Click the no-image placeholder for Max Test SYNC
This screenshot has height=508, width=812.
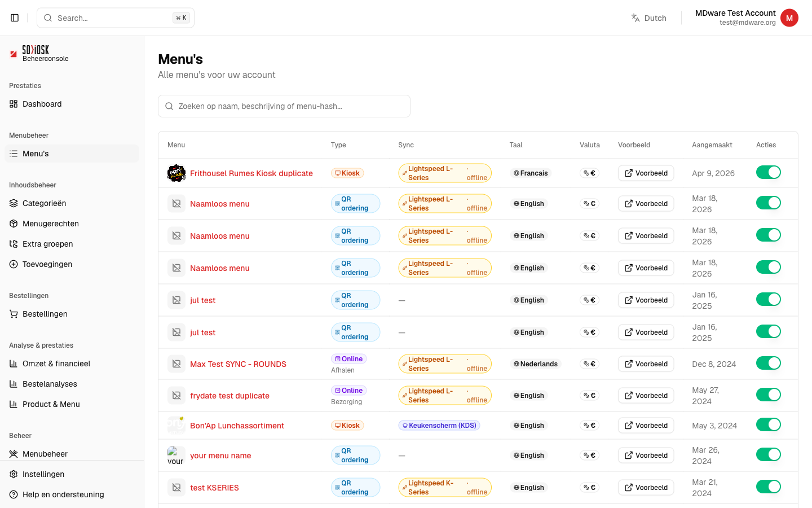point(176,364)
